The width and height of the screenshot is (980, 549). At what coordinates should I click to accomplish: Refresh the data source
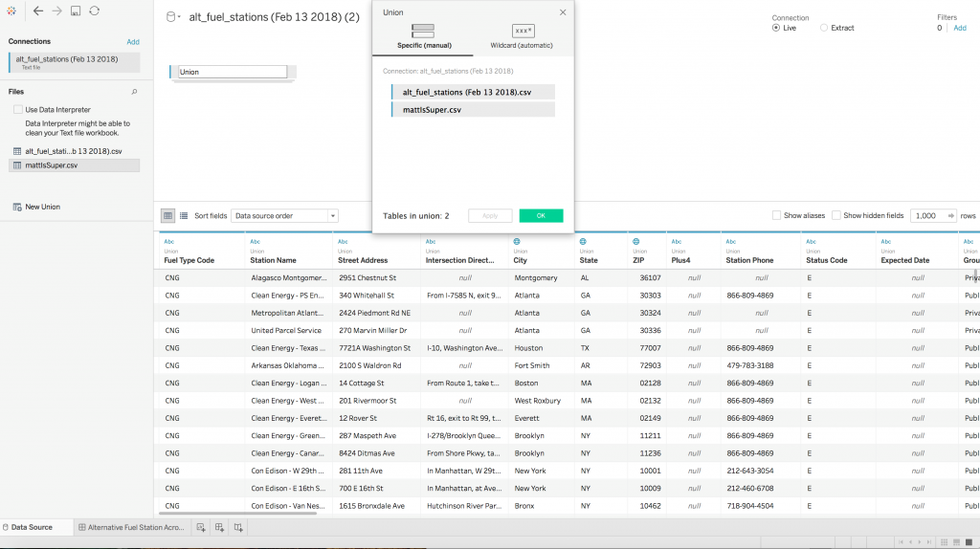[95, 11]
